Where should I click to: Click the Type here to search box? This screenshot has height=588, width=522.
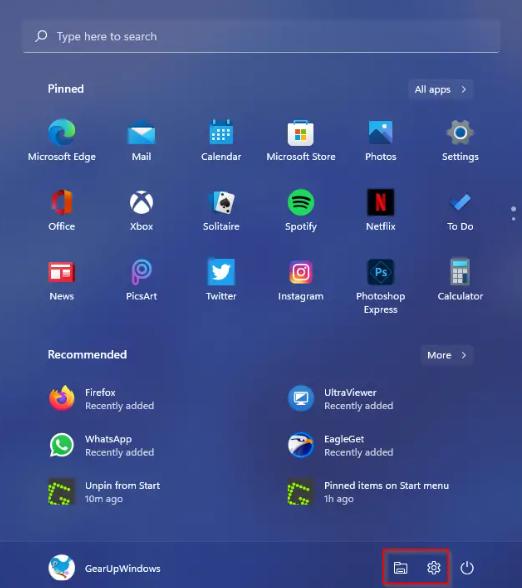point(261,36)
